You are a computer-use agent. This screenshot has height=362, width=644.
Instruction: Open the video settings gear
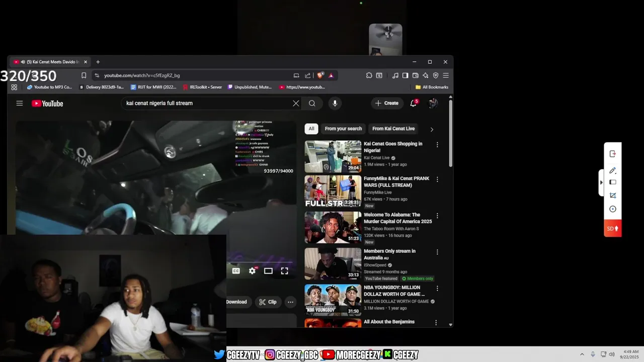coord(253,270)
